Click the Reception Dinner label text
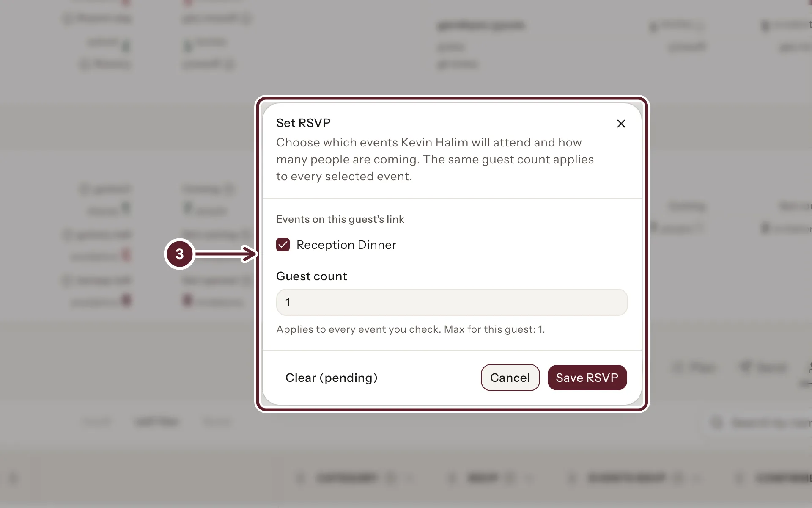 (346, 245)
